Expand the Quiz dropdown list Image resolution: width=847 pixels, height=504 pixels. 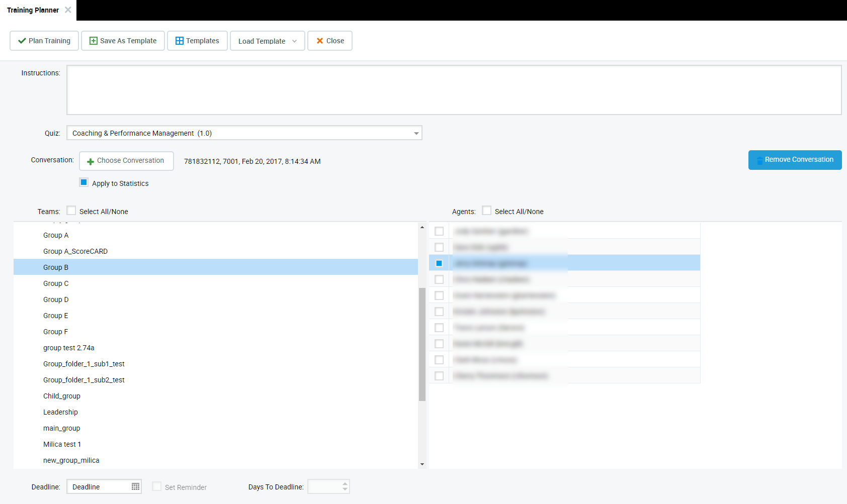coord(416,133)
